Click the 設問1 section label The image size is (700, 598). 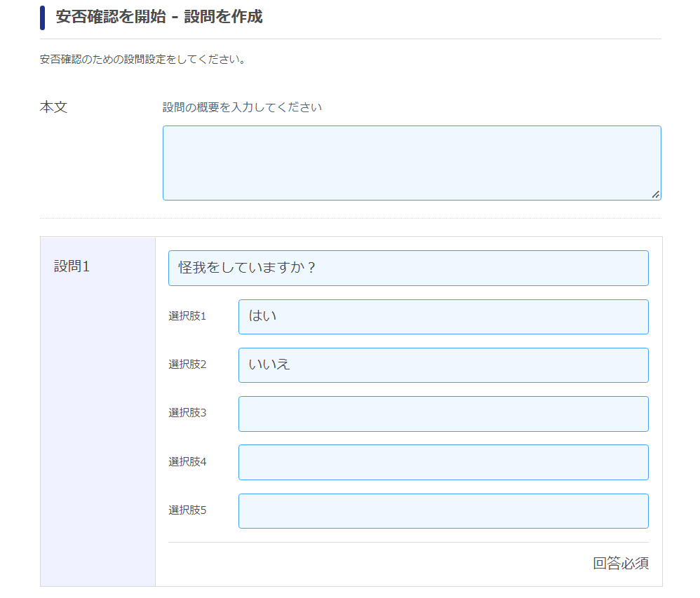coord(72,266)
